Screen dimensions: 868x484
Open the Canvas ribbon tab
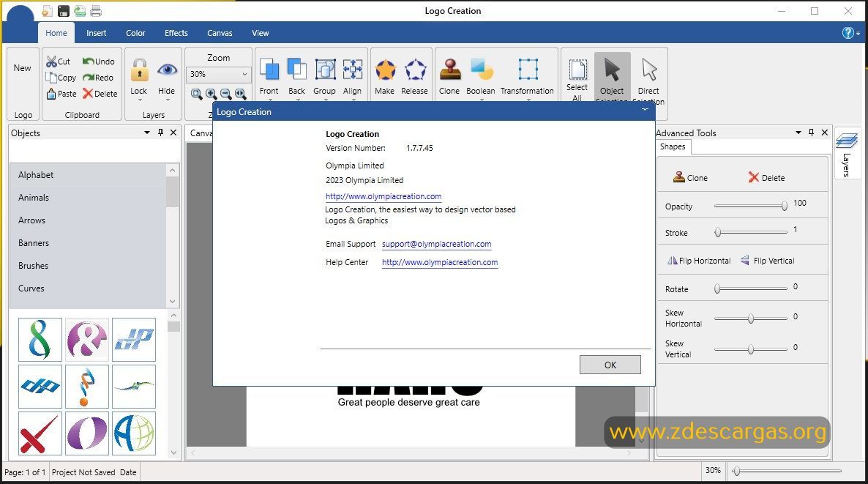tap(220, 33)
